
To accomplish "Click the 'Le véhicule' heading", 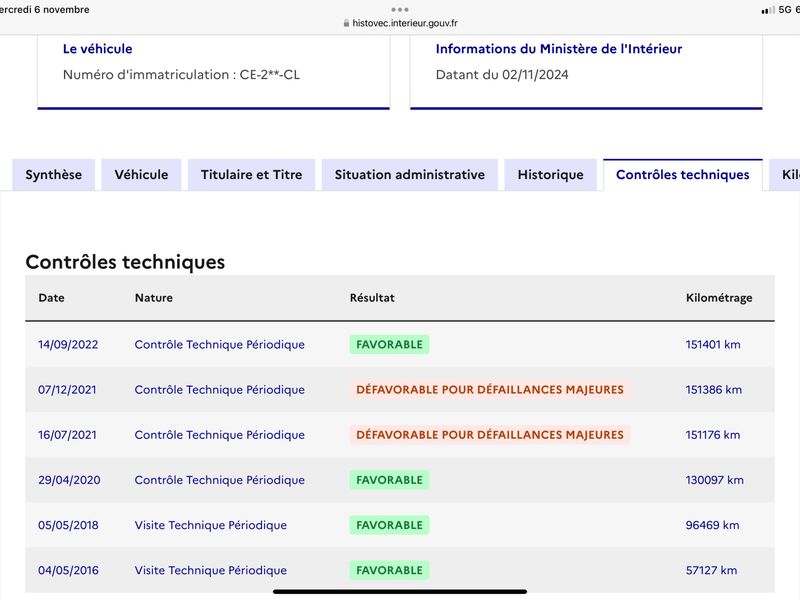I will (x=97, y=48).
